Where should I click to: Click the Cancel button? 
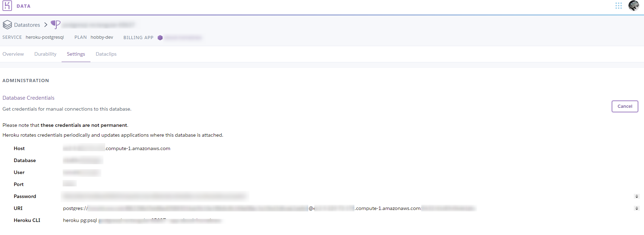tap(625, 106)
